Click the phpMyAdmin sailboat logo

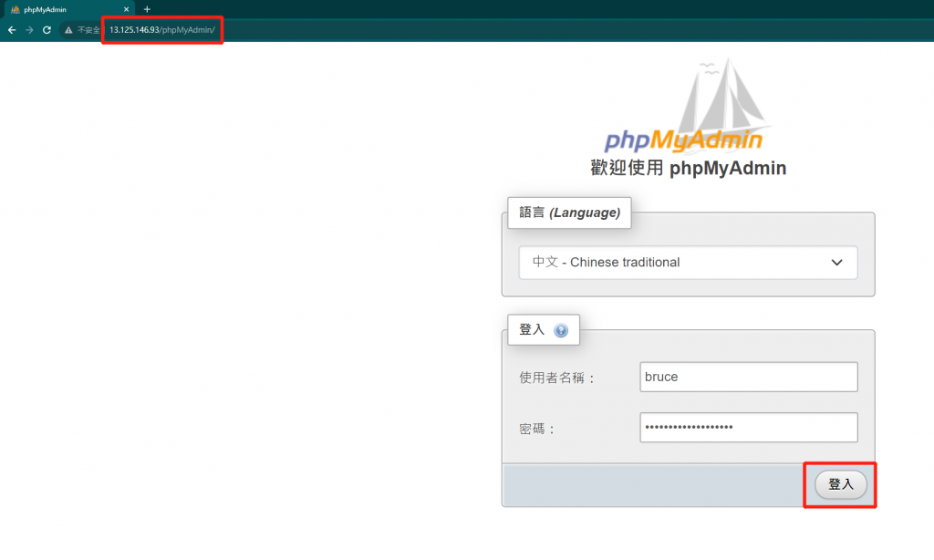(x=688, y=106)
